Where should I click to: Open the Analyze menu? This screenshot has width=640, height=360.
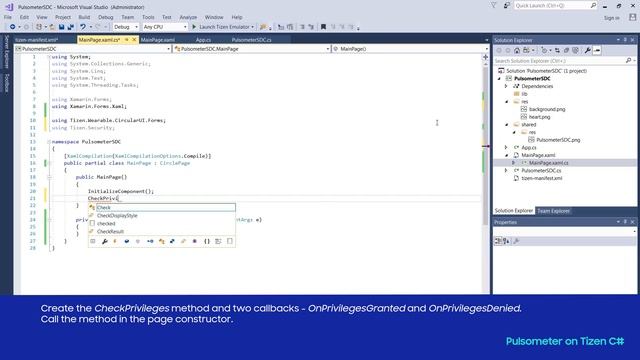point(188,17)
